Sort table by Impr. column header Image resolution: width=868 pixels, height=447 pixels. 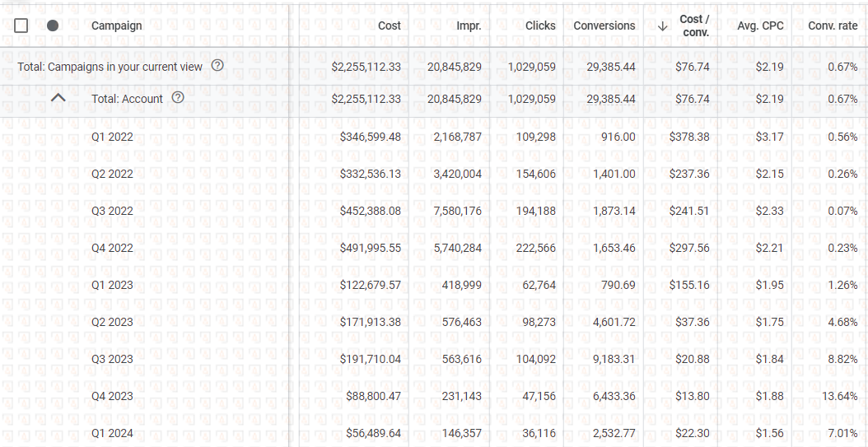tap(469, 26)
